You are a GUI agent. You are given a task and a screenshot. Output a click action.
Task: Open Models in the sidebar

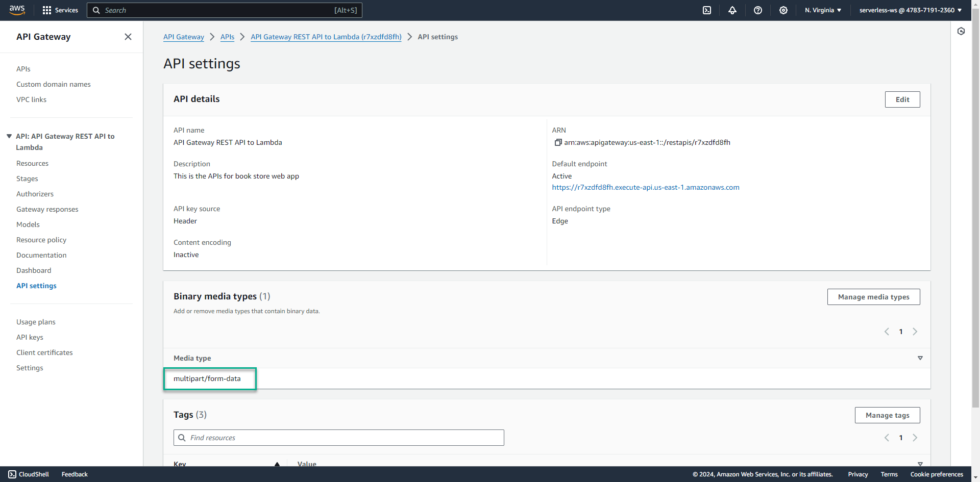pyautogui.click(x=28, y=224)
